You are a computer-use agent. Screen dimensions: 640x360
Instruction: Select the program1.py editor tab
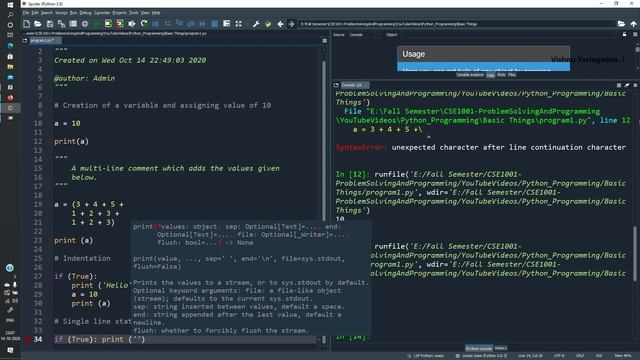pos(45,41)
